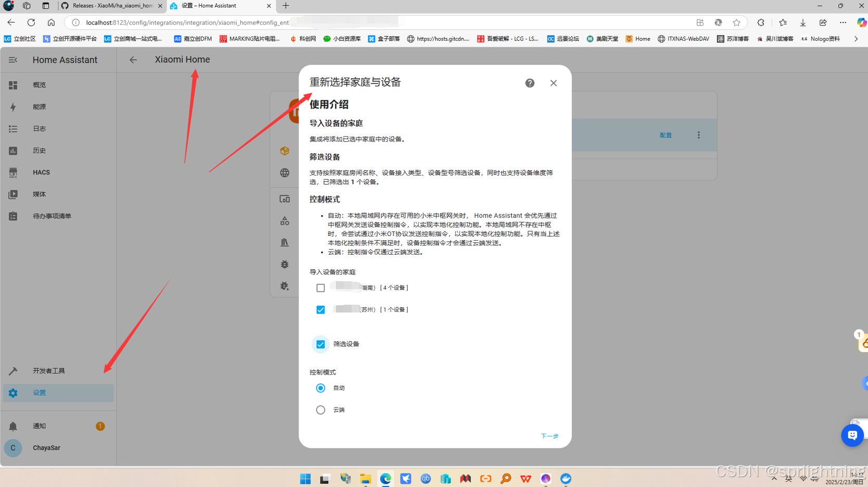Image resolution: width=868 pixels, height=487 pixels.
Task: Check the 湖南 home with 4 devices
Action: pyautogui.click(x=321, y=288)
